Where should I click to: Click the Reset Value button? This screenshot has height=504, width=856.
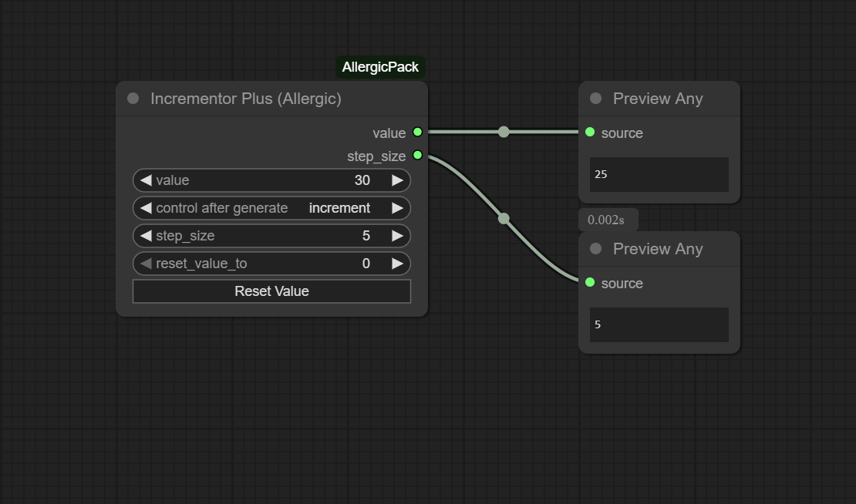(272, 291)
